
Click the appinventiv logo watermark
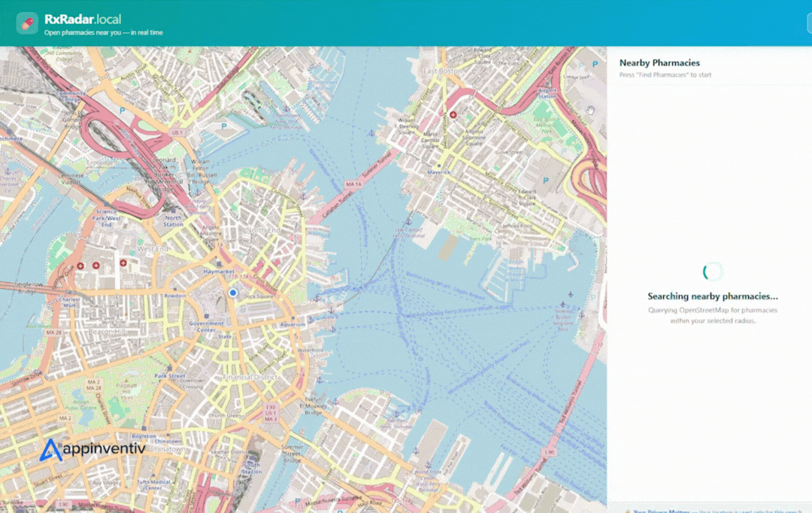(92, 450)
